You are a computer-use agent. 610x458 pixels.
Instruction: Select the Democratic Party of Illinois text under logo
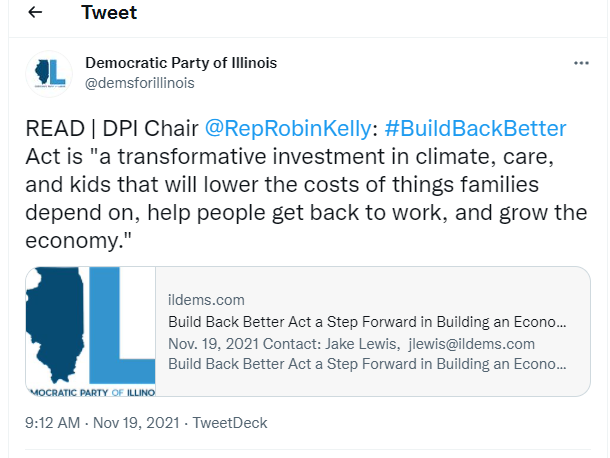(93, 392)
